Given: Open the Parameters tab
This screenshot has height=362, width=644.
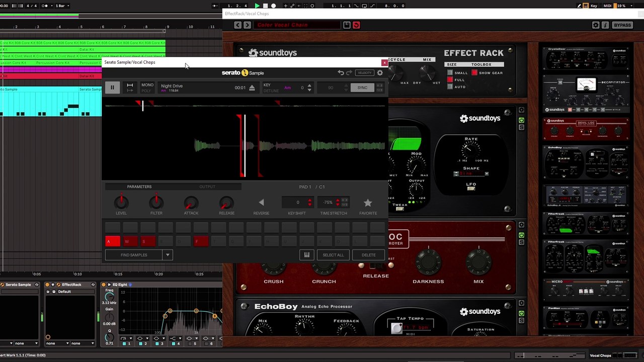Looking at the screenshot, I should [x=139, y=187].
